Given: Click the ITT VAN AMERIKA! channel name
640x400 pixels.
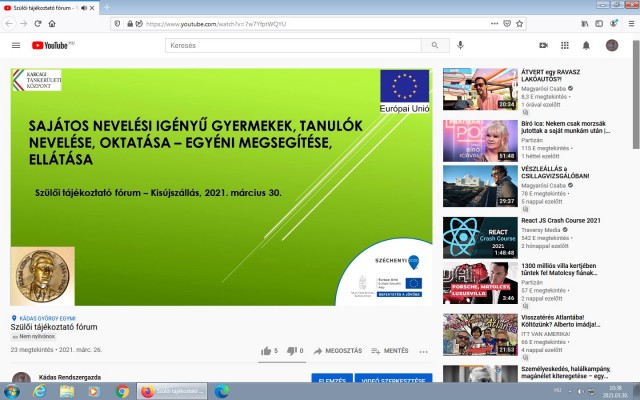Looking at the screenshot, I should (x=546, y=334).
